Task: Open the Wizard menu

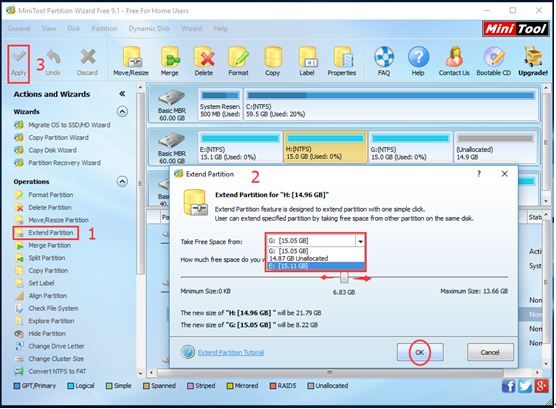Action: (192, 29)
